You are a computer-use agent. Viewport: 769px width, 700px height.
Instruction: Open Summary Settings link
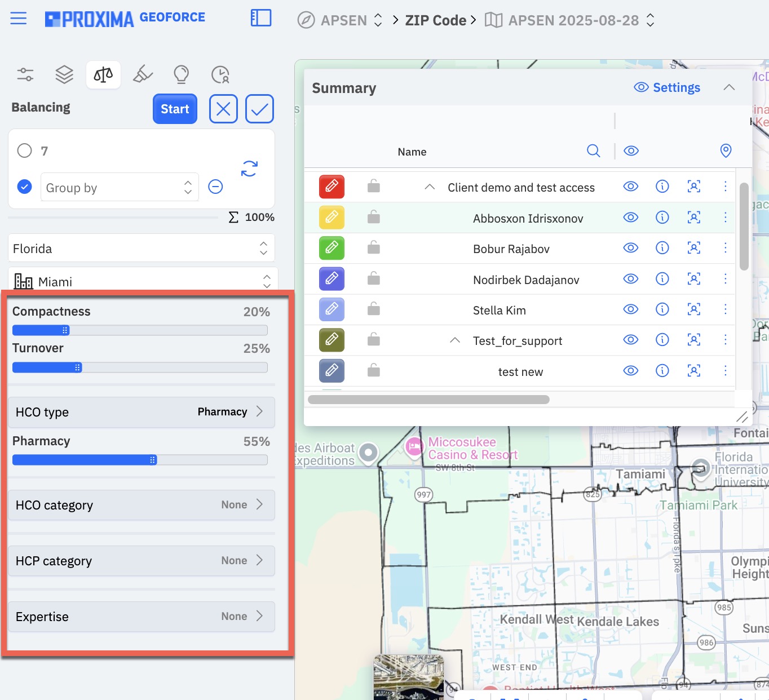tap(667, 88)
